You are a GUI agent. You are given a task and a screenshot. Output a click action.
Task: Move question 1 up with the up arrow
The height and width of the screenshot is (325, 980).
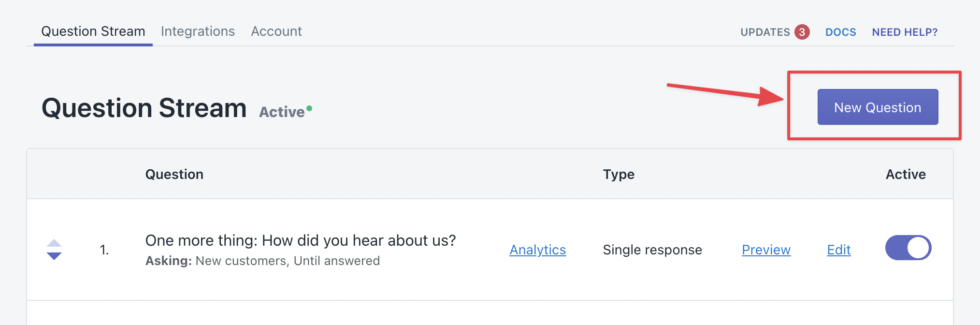point(54,243)
